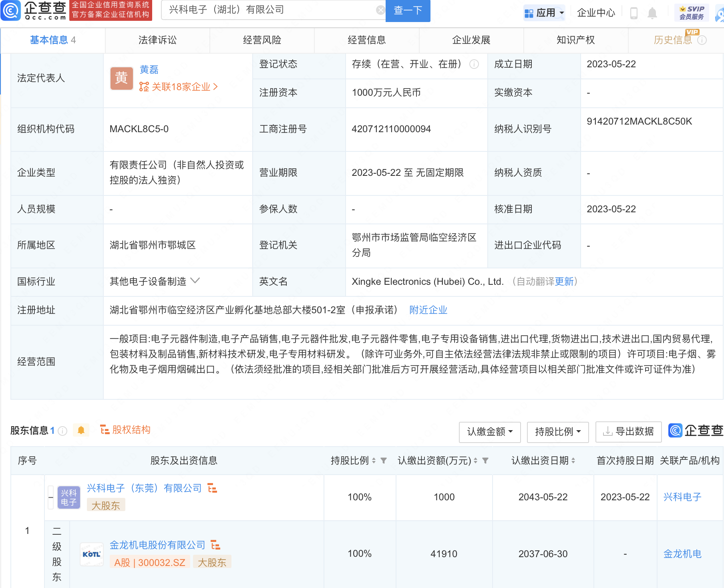Sort by 持股比例 column arrows
The height and width of the screenshot is (588, 724).
click(x=374, y=461)
